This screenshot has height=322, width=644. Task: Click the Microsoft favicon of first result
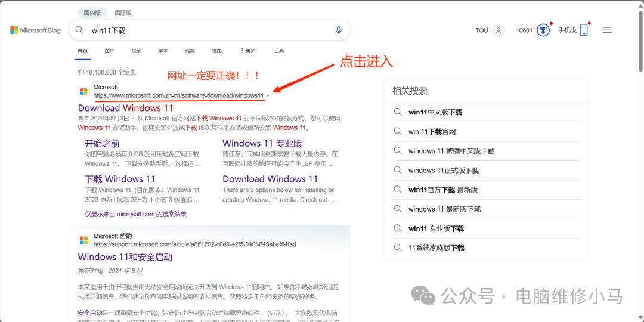click(84, 92)
